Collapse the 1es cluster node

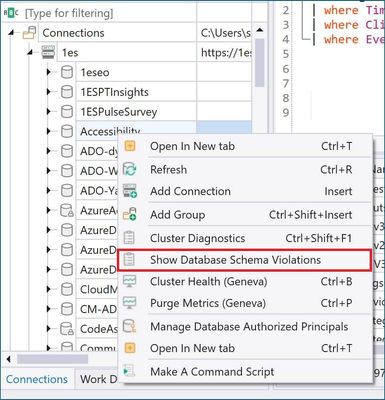pos(31,52)
